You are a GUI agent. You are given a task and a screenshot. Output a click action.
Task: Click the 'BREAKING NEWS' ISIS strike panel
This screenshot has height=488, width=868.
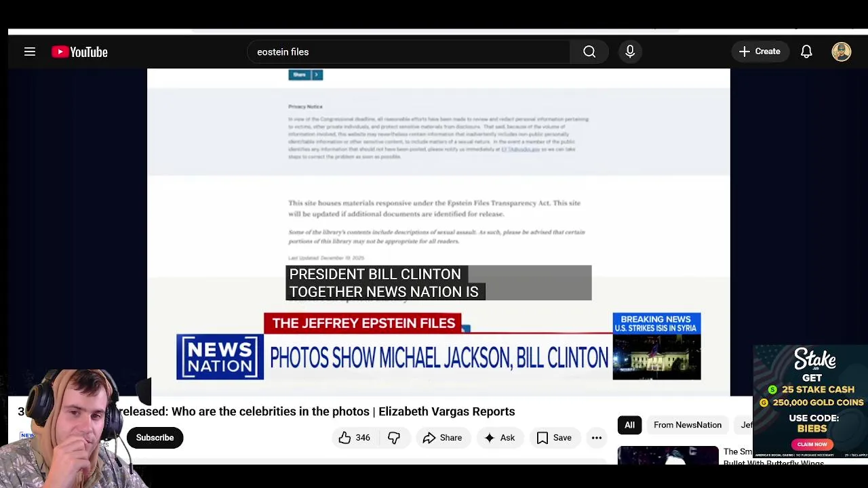(x=656, y=346)
